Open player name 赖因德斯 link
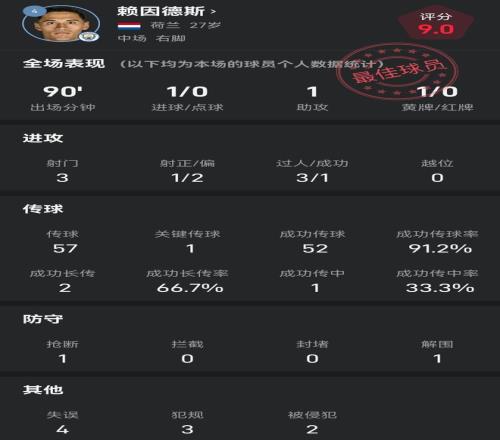 (161, 11)
